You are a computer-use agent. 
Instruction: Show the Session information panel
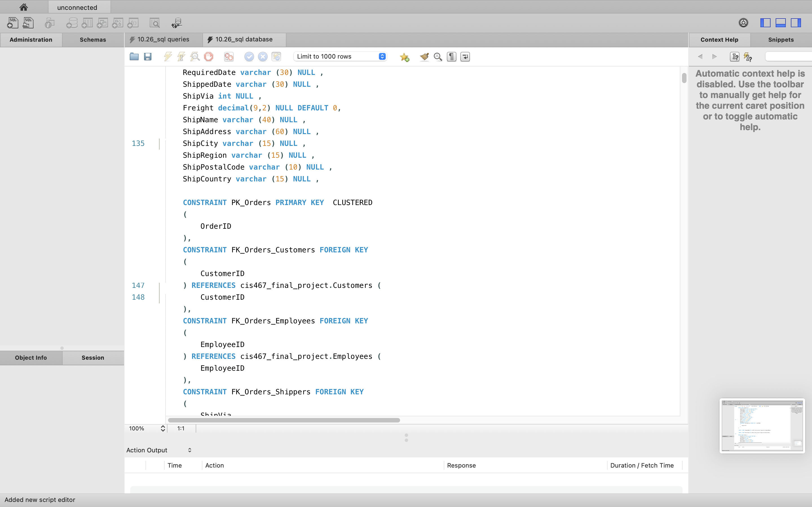click(93, 357)
